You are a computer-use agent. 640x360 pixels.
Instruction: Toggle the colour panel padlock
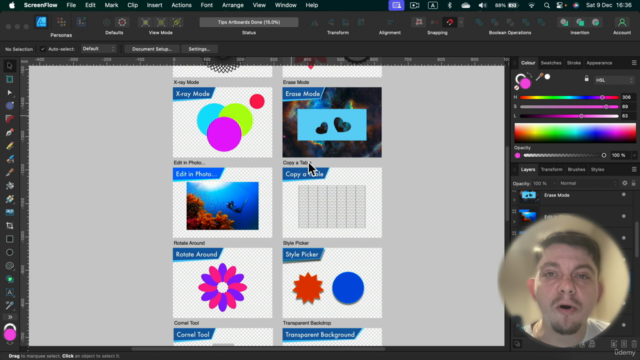[587, 79]
